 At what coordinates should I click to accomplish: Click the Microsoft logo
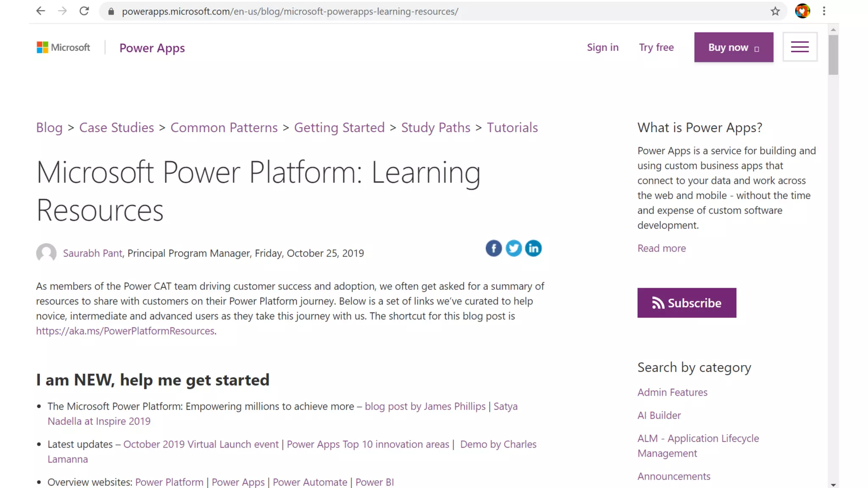64,47
